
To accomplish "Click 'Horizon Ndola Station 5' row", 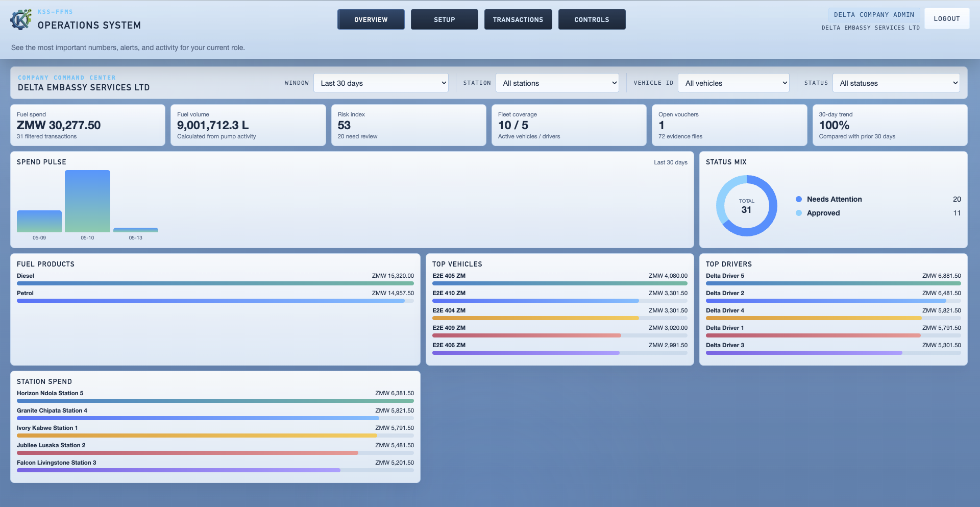I will point(215,396).
